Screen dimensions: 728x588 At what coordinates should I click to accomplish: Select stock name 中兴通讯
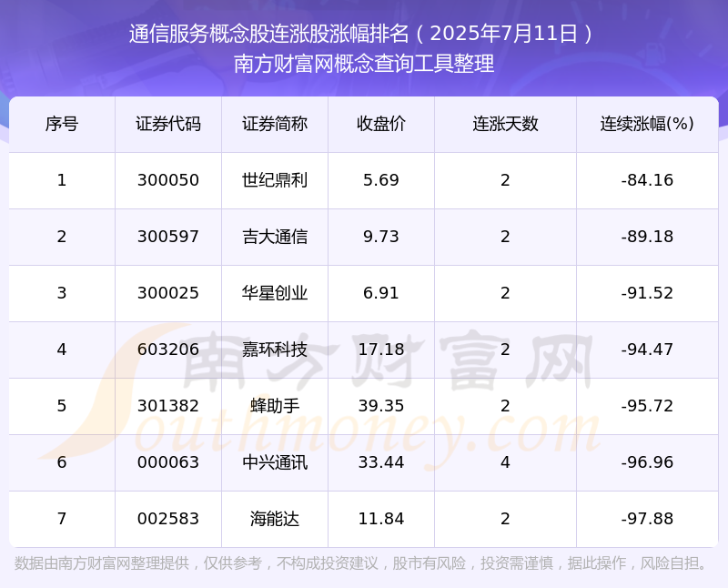pos(275,462)
